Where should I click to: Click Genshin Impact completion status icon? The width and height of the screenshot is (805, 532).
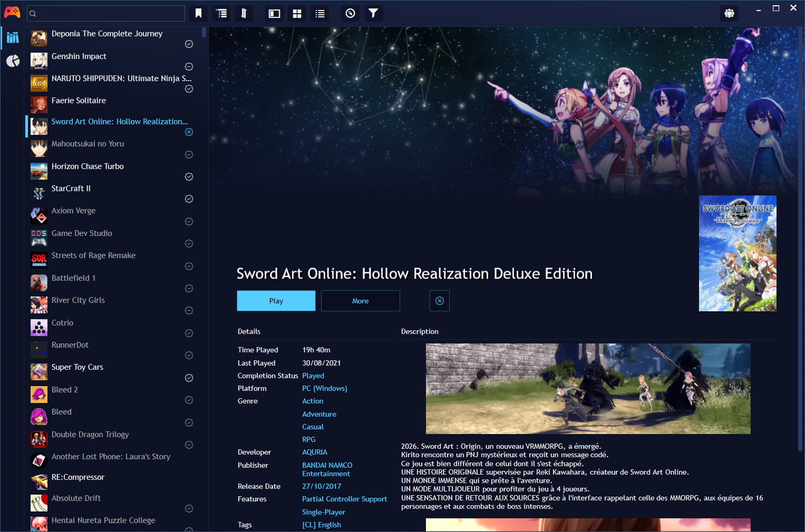(x=189, y=66)
